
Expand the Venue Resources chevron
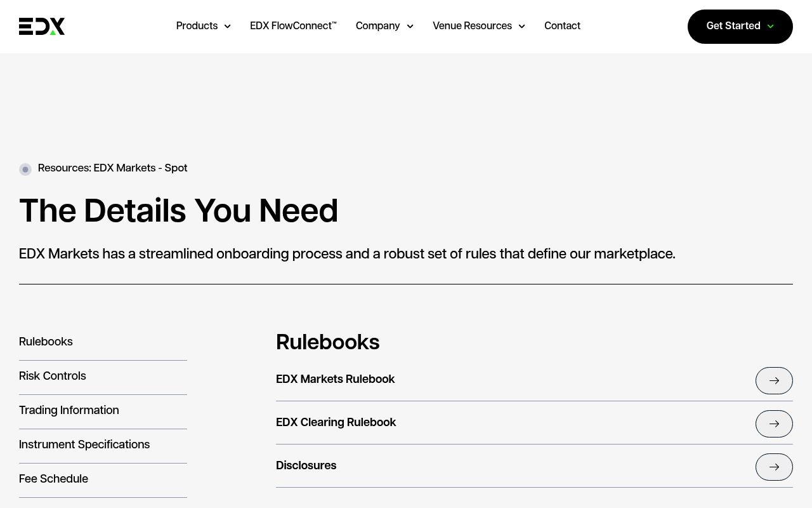click(521, 27)
